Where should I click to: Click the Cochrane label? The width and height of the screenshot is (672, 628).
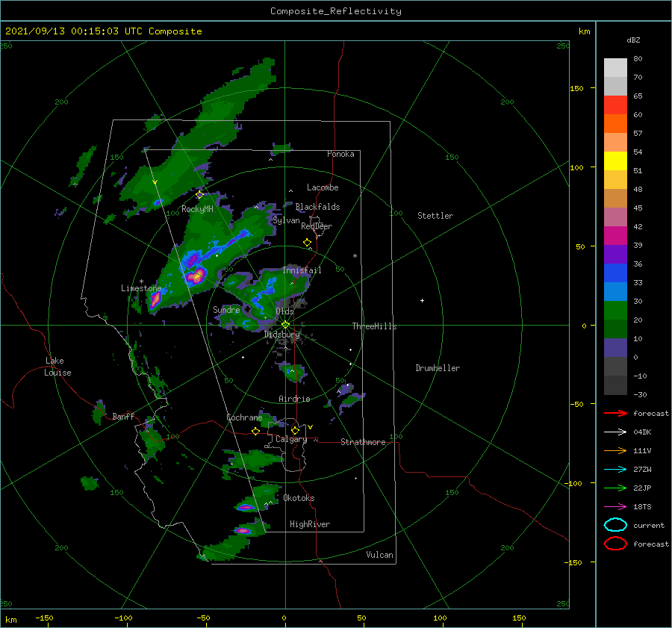[244, 417]
